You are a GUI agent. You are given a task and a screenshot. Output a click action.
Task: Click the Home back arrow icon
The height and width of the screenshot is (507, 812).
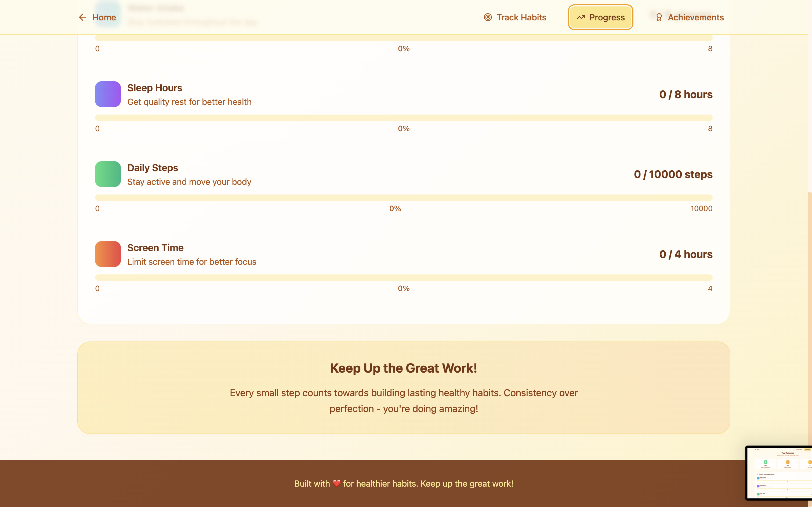pyautogui.click(x=82, y=17)
